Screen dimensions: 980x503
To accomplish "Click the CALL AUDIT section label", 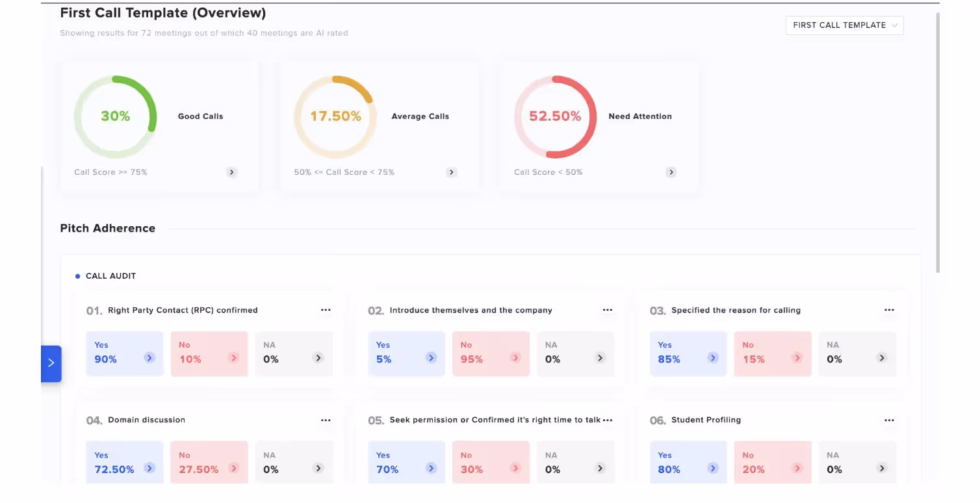I will point(110,276).
